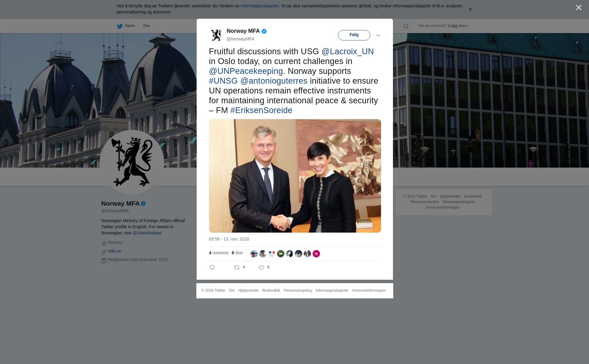The width and height of the screenshot is (589, 364).
Task: Dismiss the cookie notice banner
Action: pyautogui.click(x=470, y=9)
